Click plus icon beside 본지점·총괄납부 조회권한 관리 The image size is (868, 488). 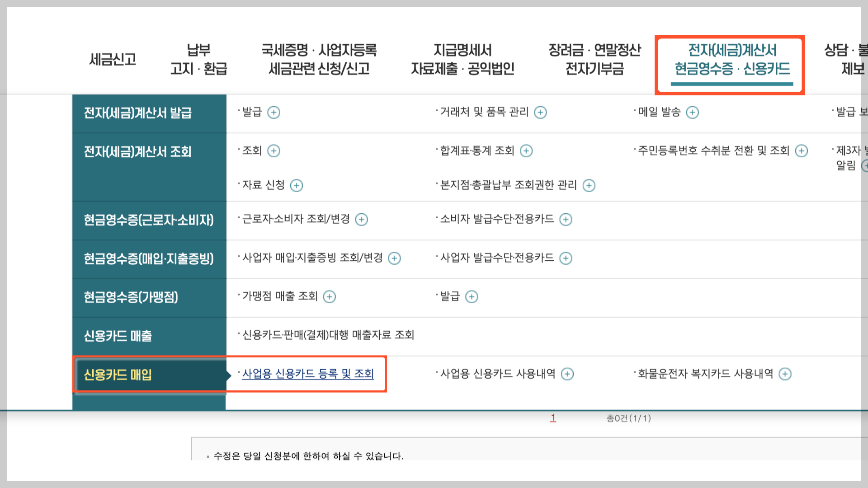(589, 185)
